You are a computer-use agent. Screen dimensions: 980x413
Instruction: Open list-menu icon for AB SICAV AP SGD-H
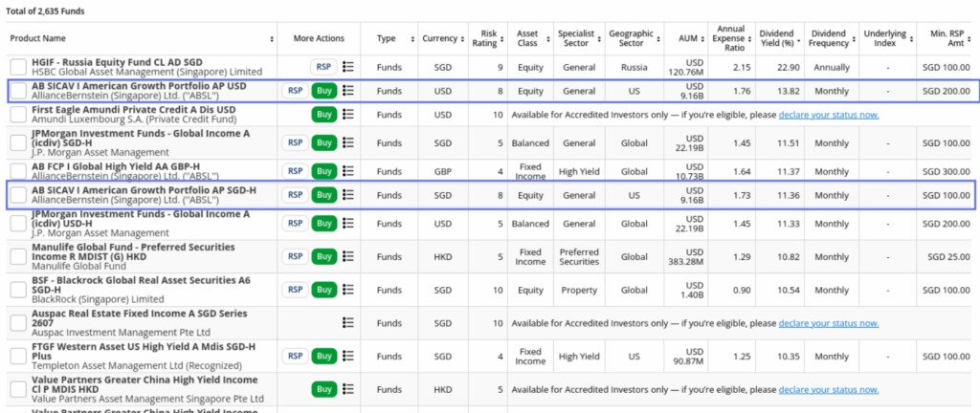(348, 195)
